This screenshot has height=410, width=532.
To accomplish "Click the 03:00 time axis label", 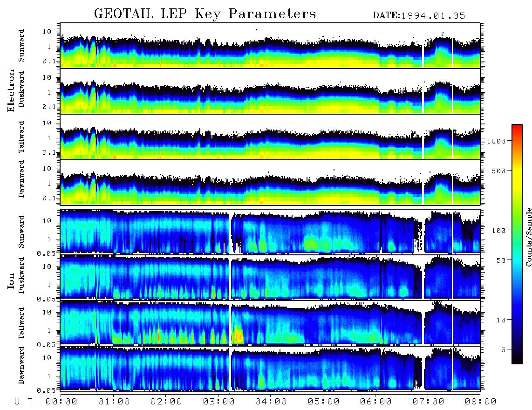I will pos(218,402).
